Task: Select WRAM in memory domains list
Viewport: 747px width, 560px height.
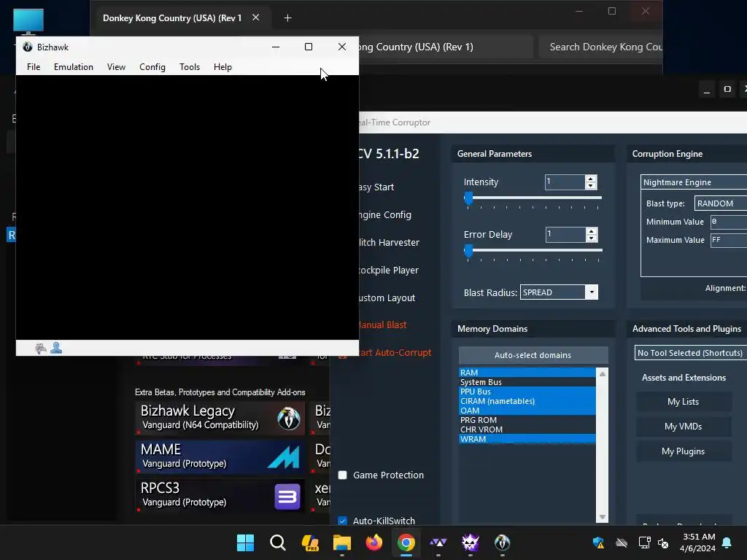Action: [x=527, y=439]
